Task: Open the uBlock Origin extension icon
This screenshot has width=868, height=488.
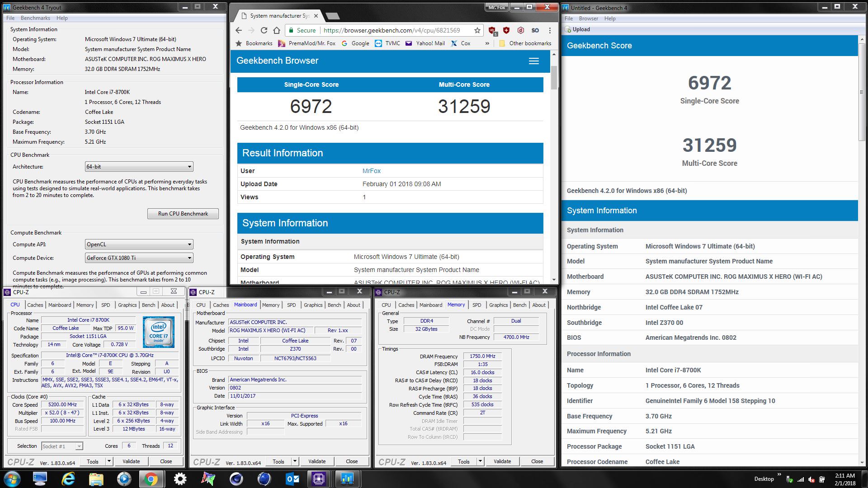Action: 492,31
